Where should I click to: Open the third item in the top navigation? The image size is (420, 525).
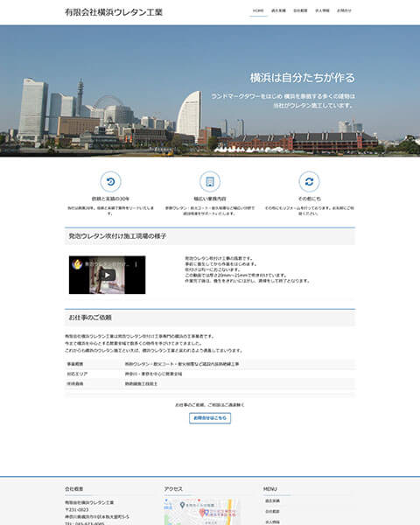coord(300,10)
